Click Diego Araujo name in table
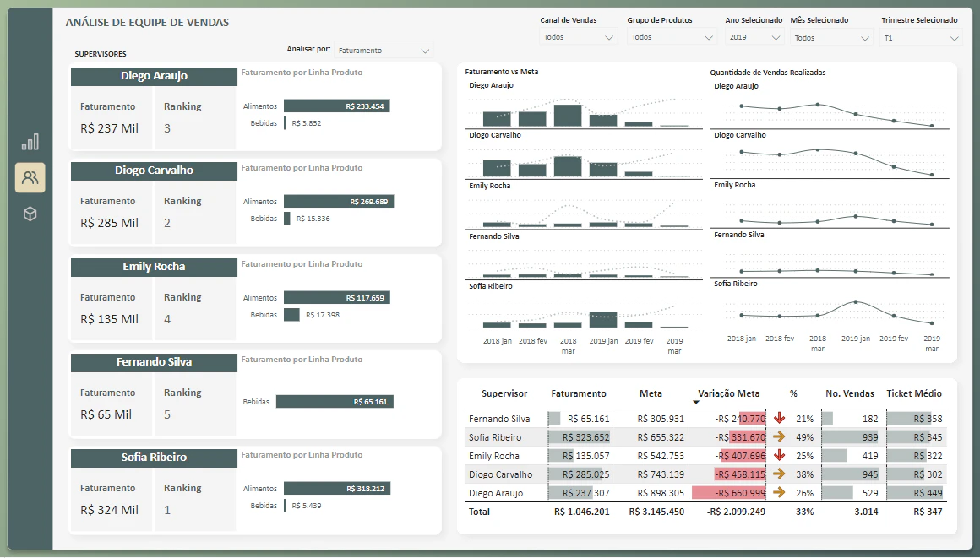980x558 pixels. [496, 493]
